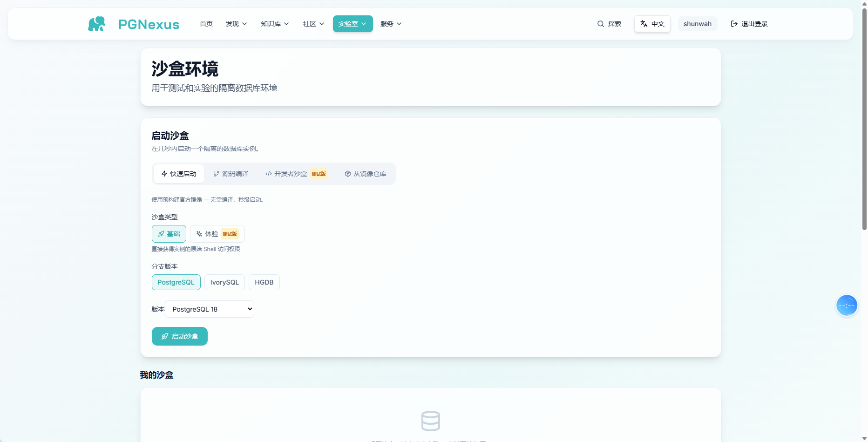Screen dimensions: 868x442
Task: Click the 中文 language button
Action: 652,24
